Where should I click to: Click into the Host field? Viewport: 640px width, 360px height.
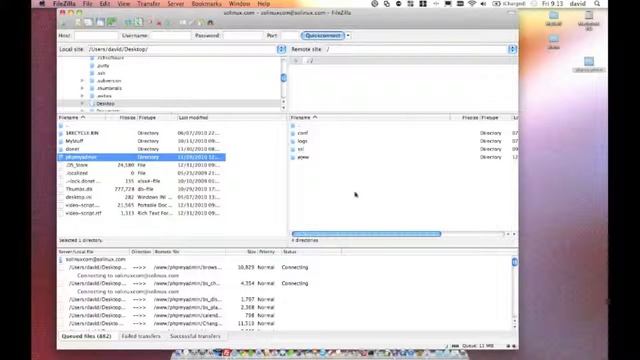point(96,36)
